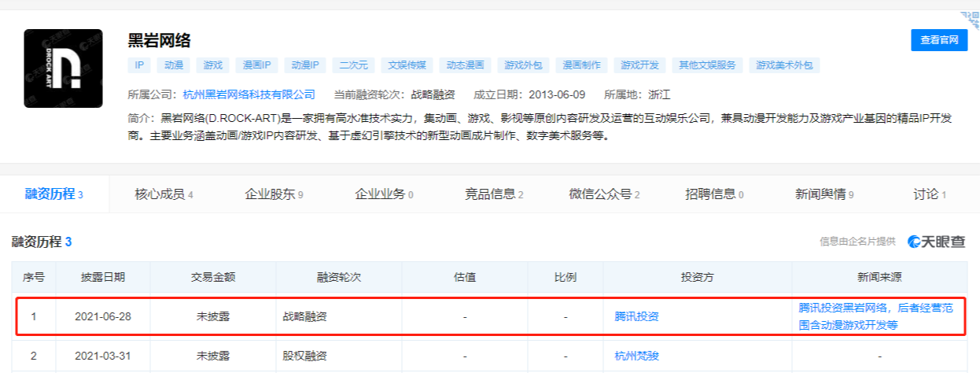The image size is (980, 373).
Task: Switch to the 讨论 tab
Action: (x=930, y=194)
